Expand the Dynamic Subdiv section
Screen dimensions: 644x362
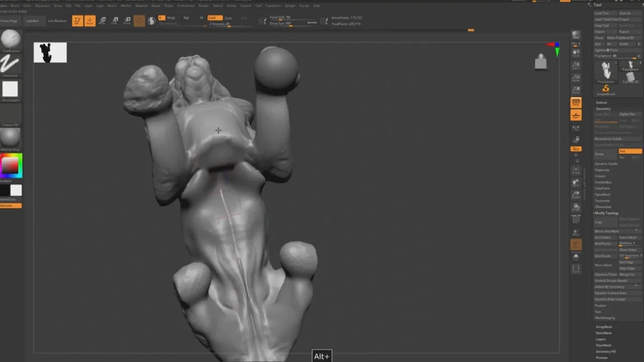(606, 164)
